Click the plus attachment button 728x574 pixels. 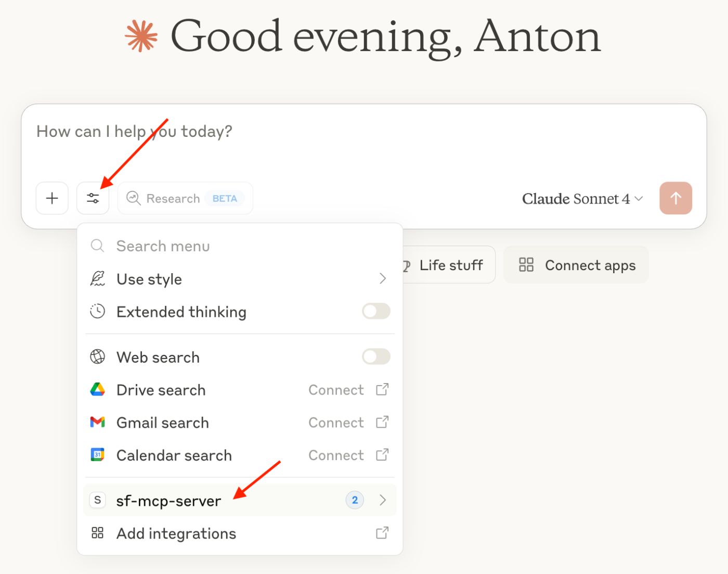tap(52, 198)
